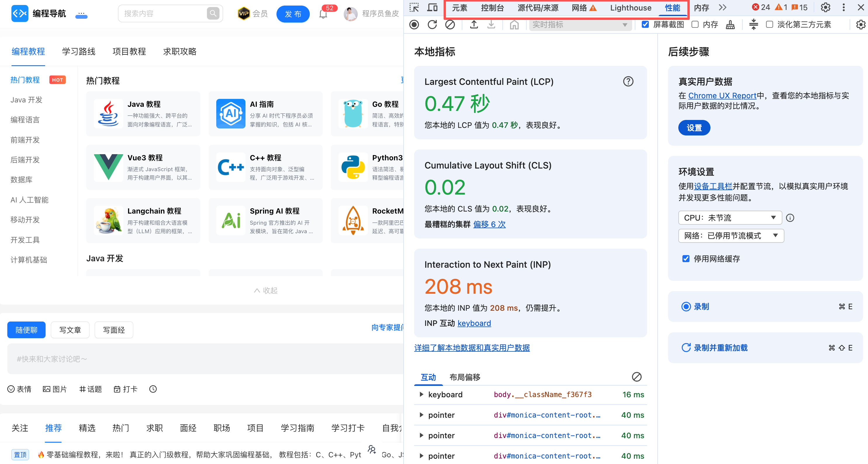This screenshot has height=464, width=868.
Task: Click the clear recording icon
Action: point(450,25)
